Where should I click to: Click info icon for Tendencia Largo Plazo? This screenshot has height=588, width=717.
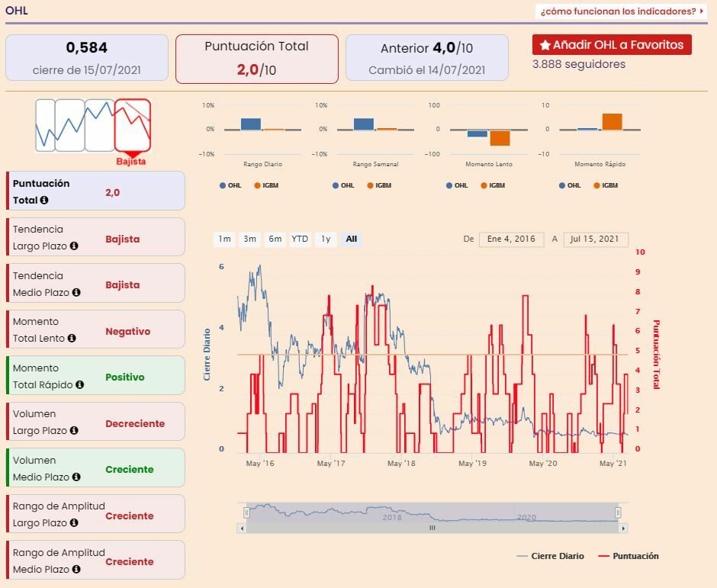pyautogui.click(x=74, y=246)
